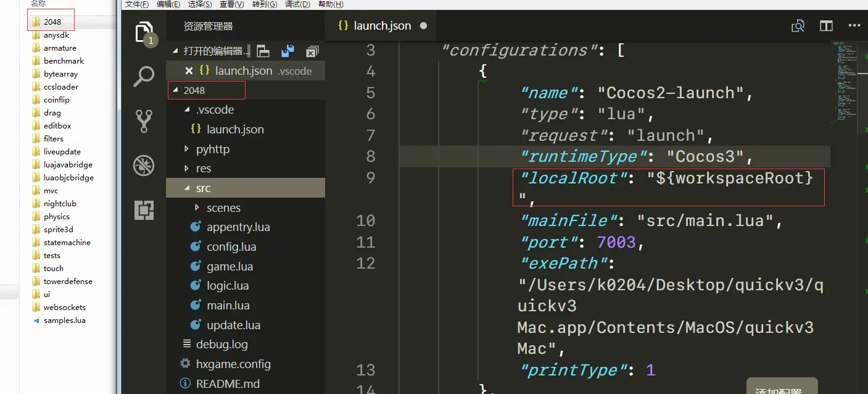
Task: Click the debug.log file icon
Action: [x=186, y=344]
